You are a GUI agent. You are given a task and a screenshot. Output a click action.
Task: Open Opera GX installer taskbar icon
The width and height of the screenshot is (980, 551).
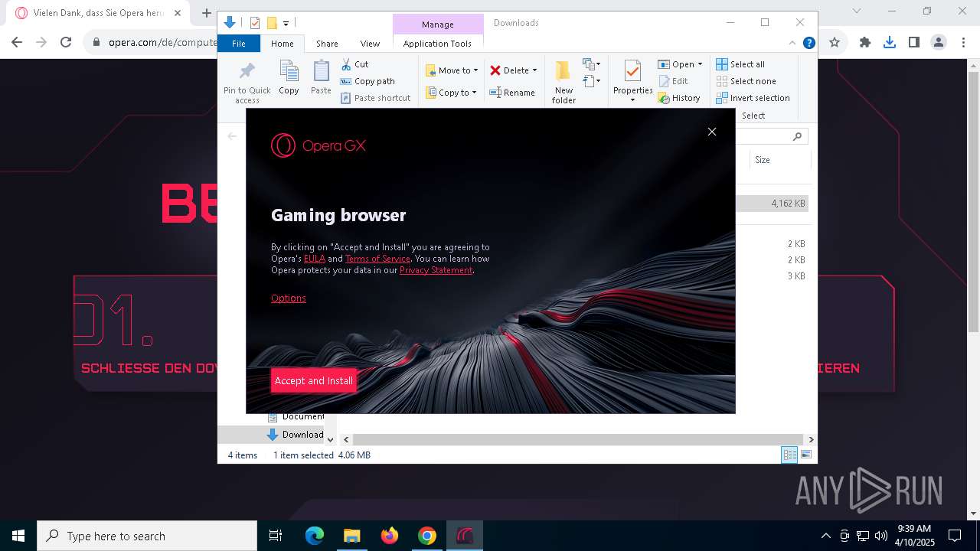click(465, 536)
